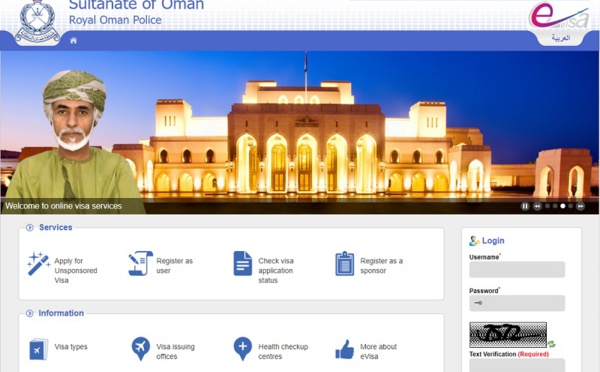Click the eVisa logo
Viewport: 600px width, 372px height.
click(x=559, y=16)
